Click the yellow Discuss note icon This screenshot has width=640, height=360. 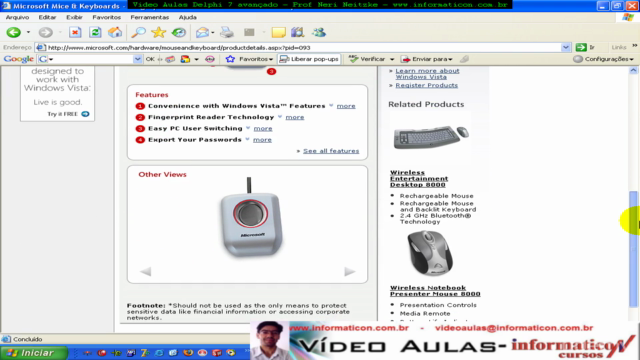click(278, 32)
